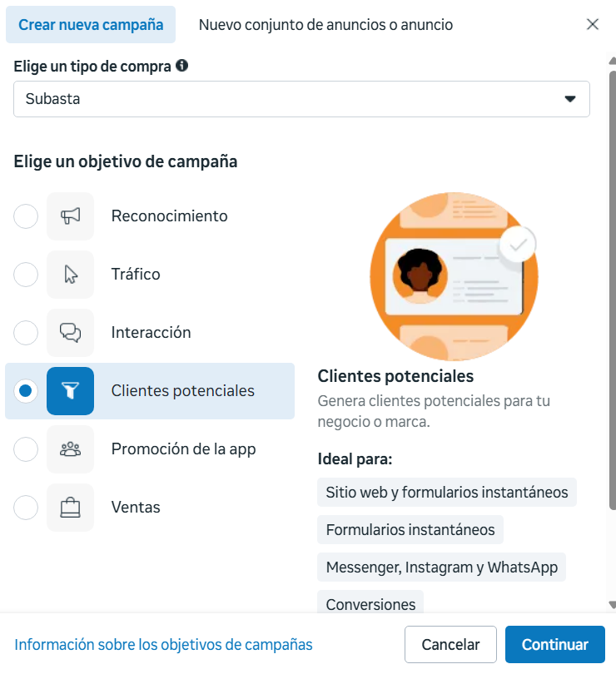Switch to Crear nueva campaña tab

(x=91, y=25)
